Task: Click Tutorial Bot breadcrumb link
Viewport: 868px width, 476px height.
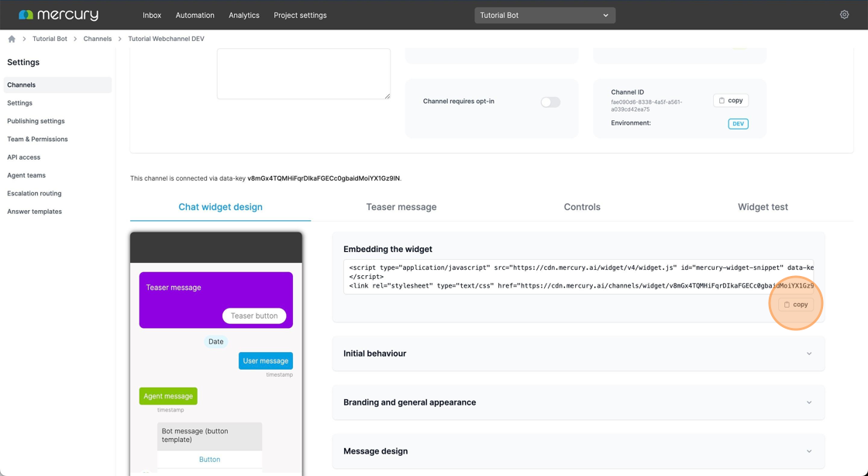Action: 50,39
